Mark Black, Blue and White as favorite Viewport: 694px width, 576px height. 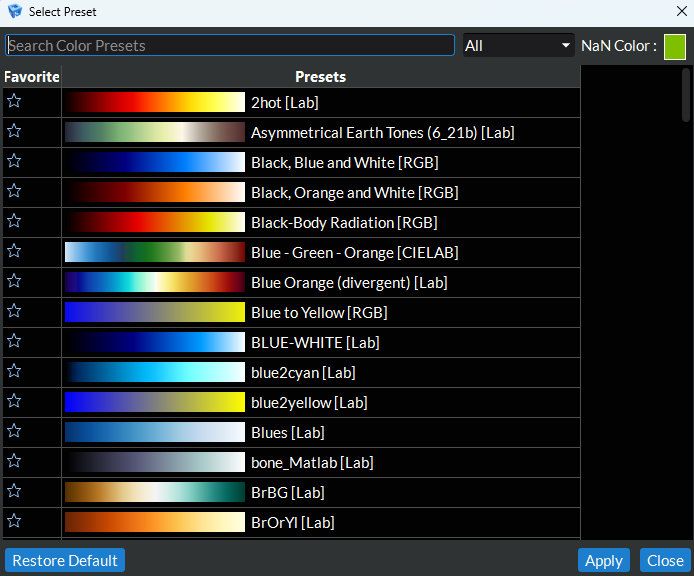[14, 161]
